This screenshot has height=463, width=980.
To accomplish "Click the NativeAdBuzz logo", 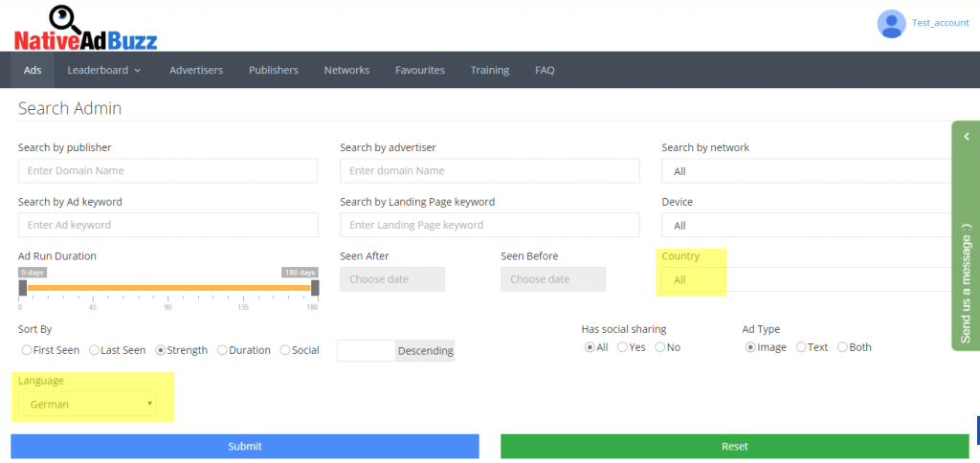I will [85, 28].
